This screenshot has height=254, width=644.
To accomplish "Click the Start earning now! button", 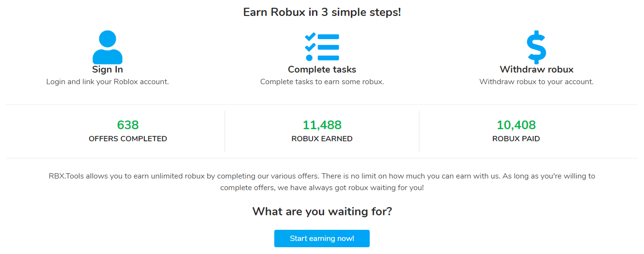I will (322, 239).
